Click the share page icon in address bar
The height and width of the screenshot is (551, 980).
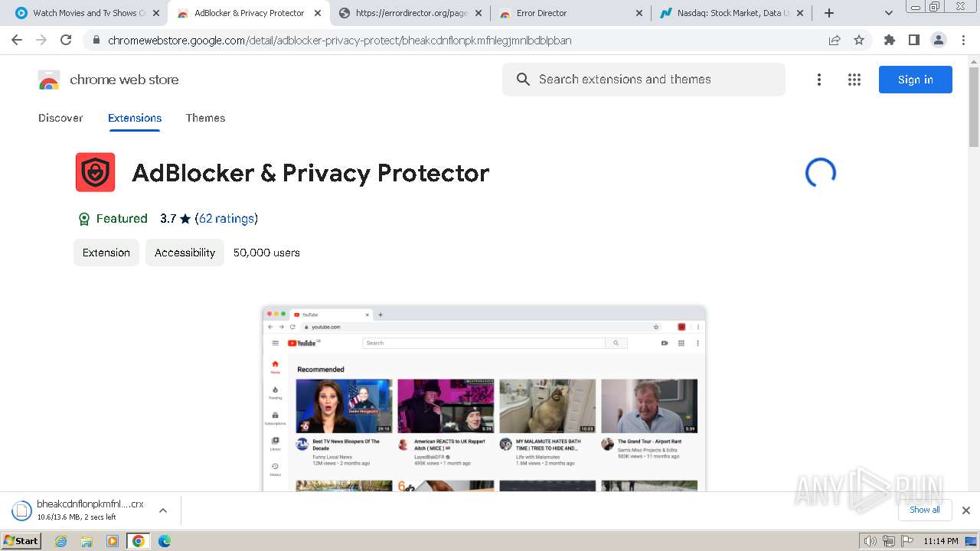pos(835,41)
